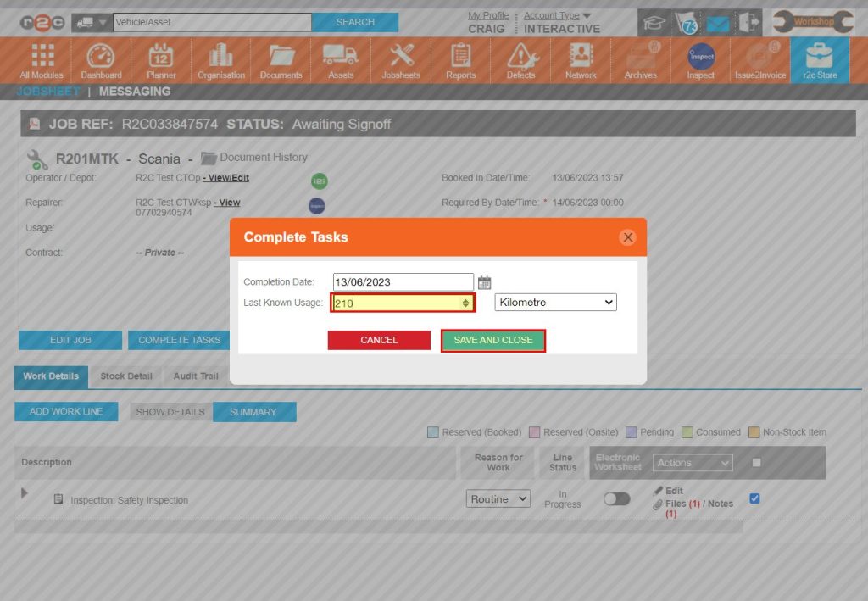The height and width of the screenshot is (601, 868).
Task: Open the mail envelope icon in header
Action: click(x=718, y=23)
